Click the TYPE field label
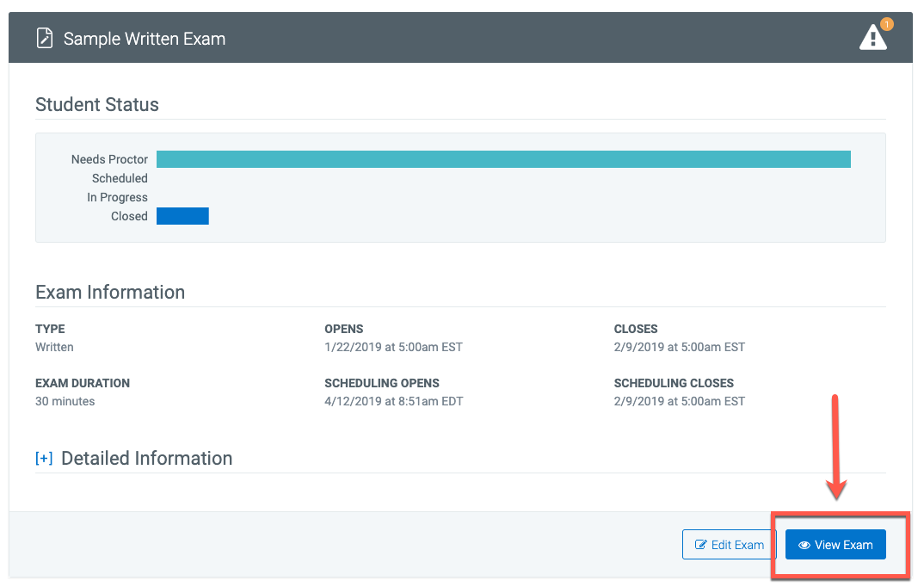Screen dimensions: 924x587 (x=50, y=329)
